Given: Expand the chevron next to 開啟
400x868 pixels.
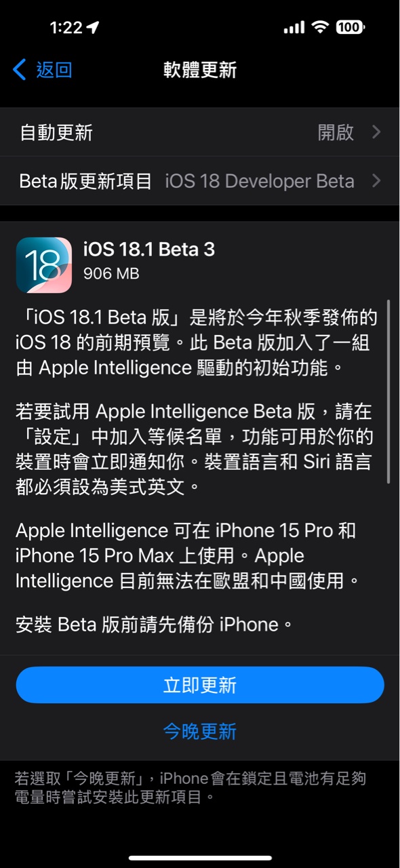Looking at the screenshot, I should tap(376, 132).
